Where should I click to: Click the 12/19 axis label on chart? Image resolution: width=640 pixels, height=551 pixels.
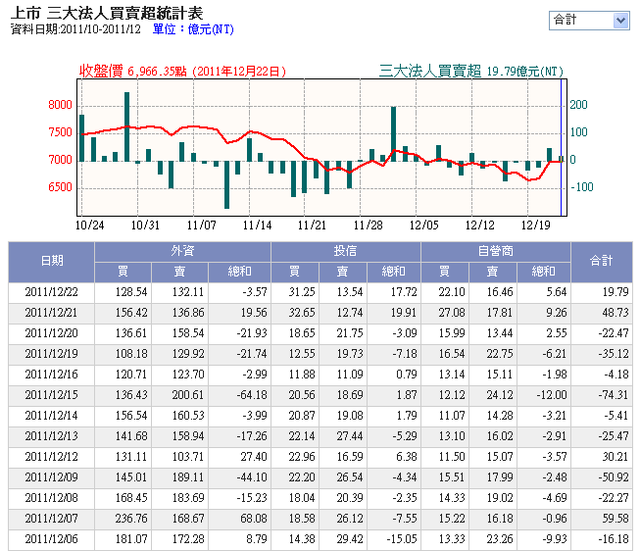tap(536, 225)
